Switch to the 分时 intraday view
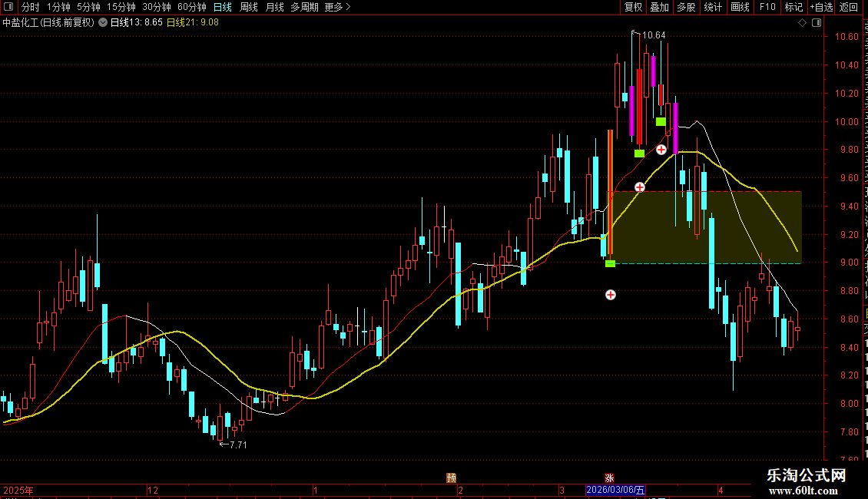Viewport: 868px width, 499px height. pyautogui.click(x=31, y=7)
